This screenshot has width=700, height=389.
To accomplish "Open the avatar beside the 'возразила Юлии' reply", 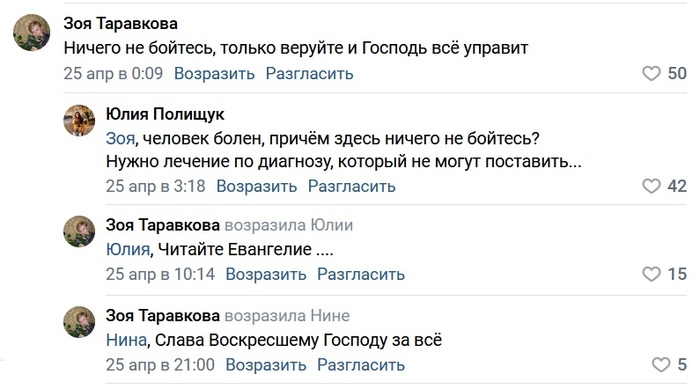I will pos(79,231).
